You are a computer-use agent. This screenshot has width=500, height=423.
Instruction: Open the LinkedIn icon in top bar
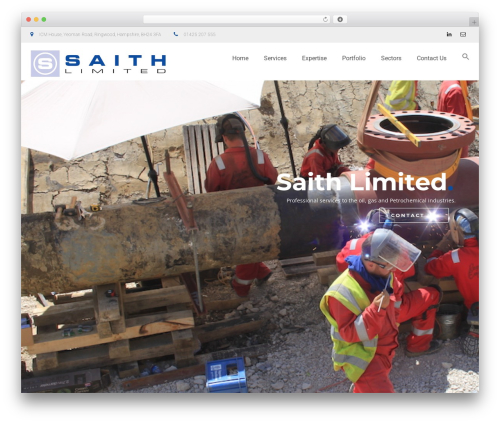tap(449, 34)
